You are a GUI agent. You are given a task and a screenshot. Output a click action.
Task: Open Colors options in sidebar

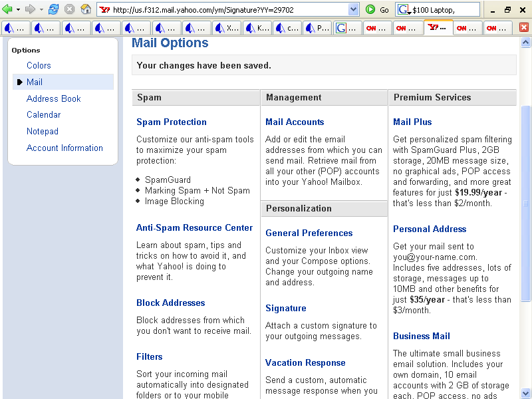tap(39, 65)
